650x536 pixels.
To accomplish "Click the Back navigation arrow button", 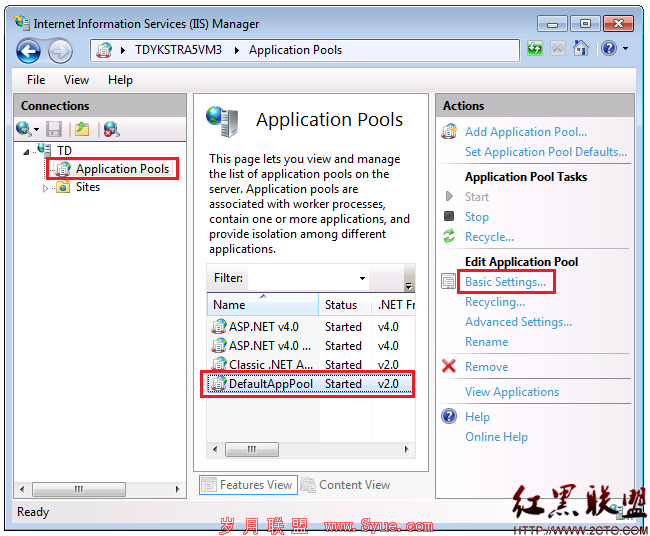I will [28, 51].
